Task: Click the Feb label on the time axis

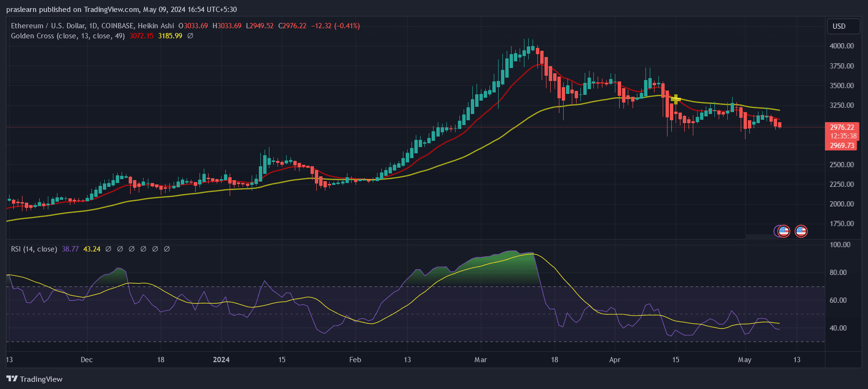Action: [355, 360]
